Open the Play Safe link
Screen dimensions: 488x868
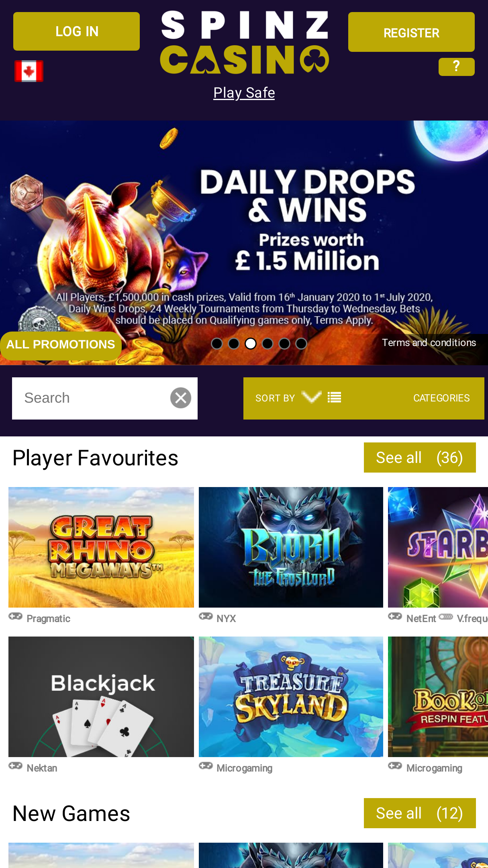pos(244,93)
